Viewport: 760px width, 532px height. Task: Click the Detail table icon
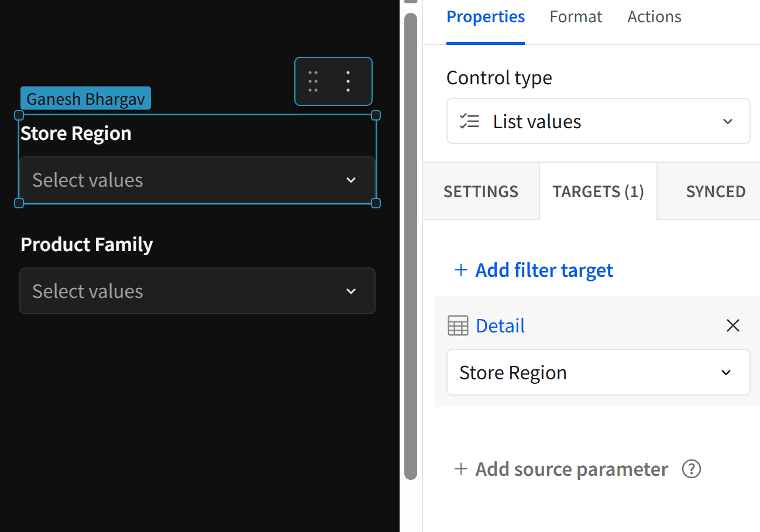pyautogui.click(x=458, y=325)
